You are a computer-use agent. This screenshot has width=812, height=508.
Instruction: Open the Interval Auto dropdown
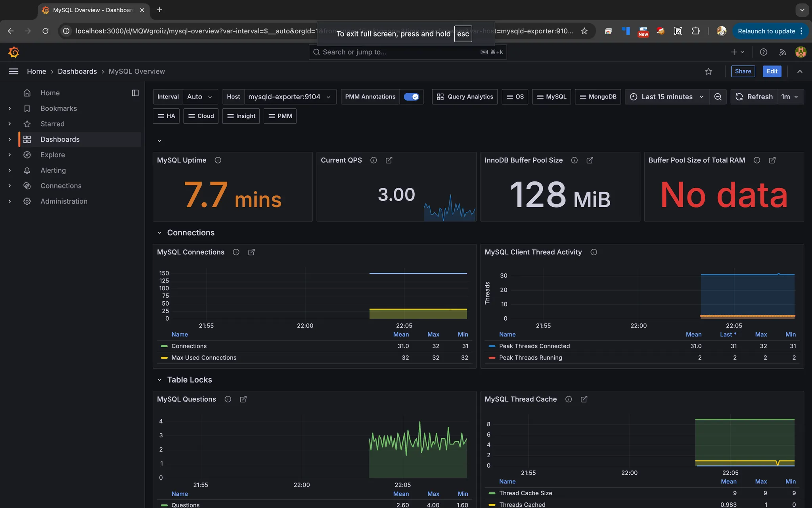tap(200, 97)
